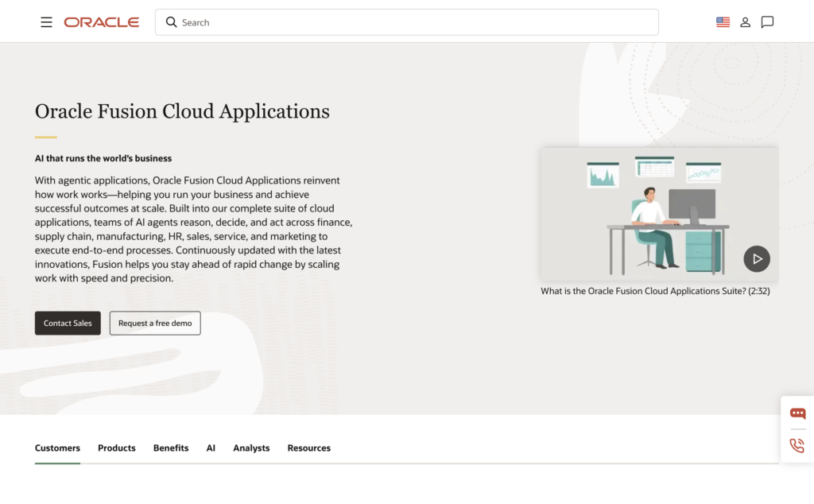The width and height of the screenshot is (814, 504).
Task: Open the user account icon
Action: (745, 22)
